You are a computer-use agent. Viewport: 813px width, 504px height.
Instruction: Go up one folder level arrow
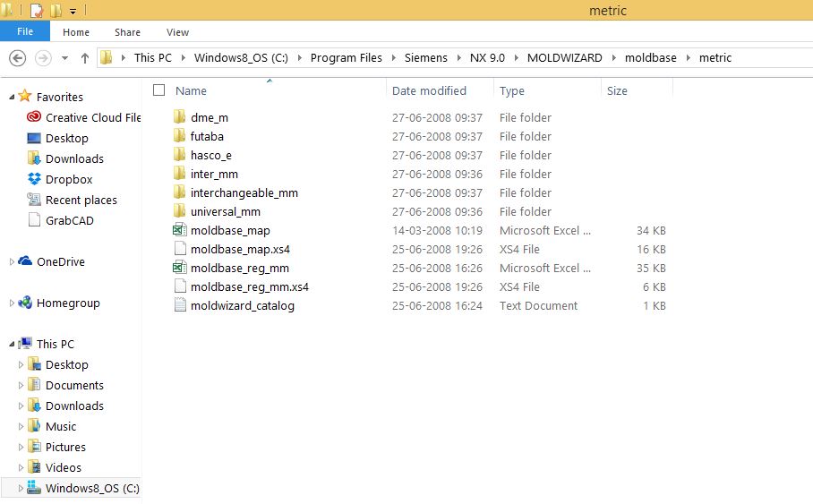pos(85,57)
